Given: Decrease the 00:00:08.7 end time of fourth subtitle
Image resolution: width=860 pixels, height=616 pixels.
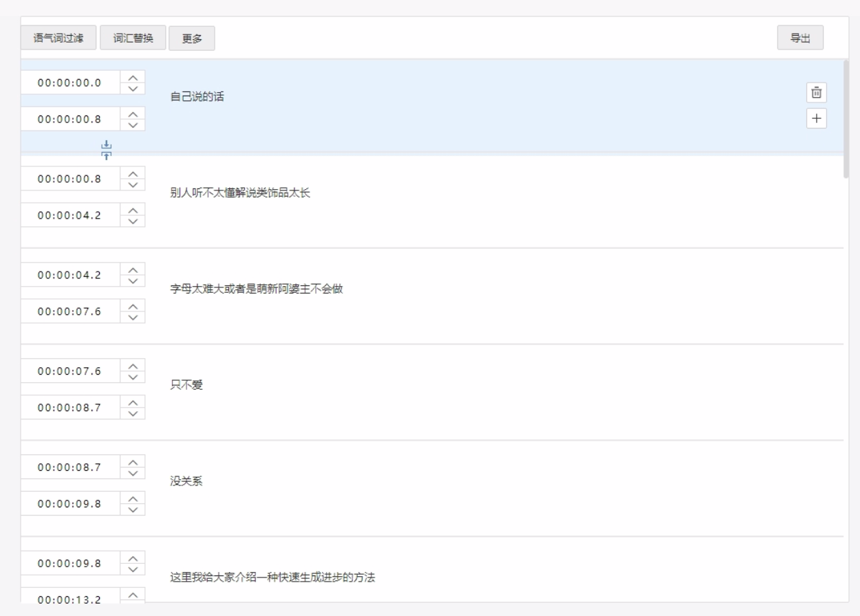Looking at the screenshot, I should click(x=133, y=412).
